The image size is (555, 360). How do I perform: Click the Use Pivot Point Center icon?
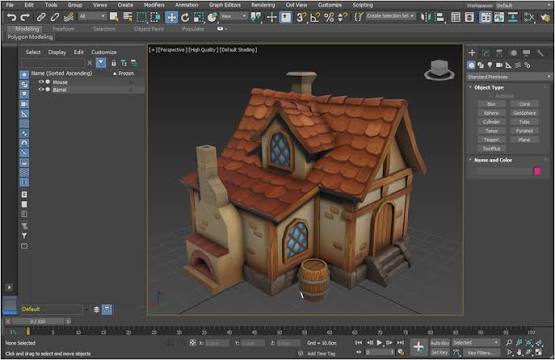pyautogui.click(x=256, y=17)
